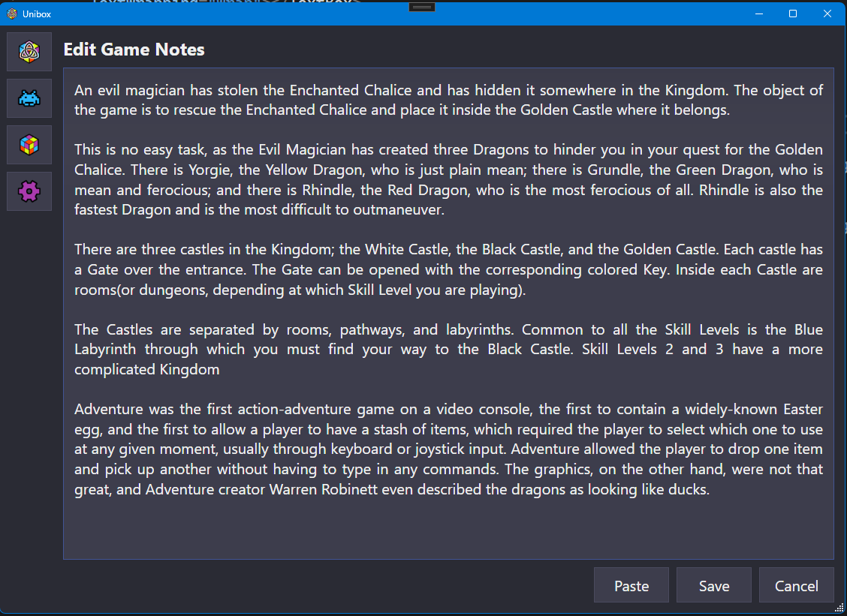Open settings with the purple gear icon
847x616 pixels.
pos(29,191)
